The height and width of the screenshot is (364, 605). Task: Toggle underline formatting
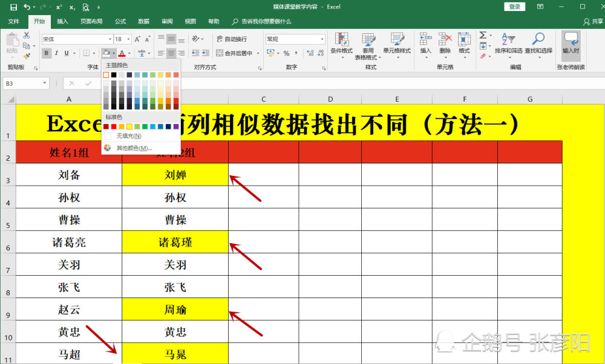click(x=67, y=53)
